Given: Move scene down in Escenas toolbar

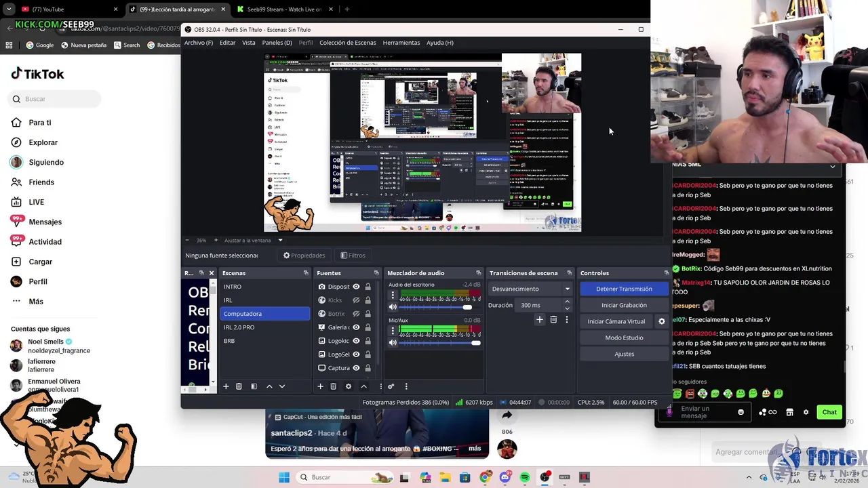Looking at the screenshot, I should (282, 386).
